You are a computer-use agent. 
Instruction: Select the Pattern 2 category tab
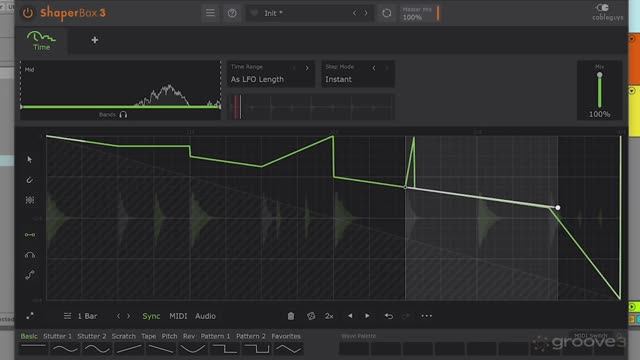click(251, 336)
